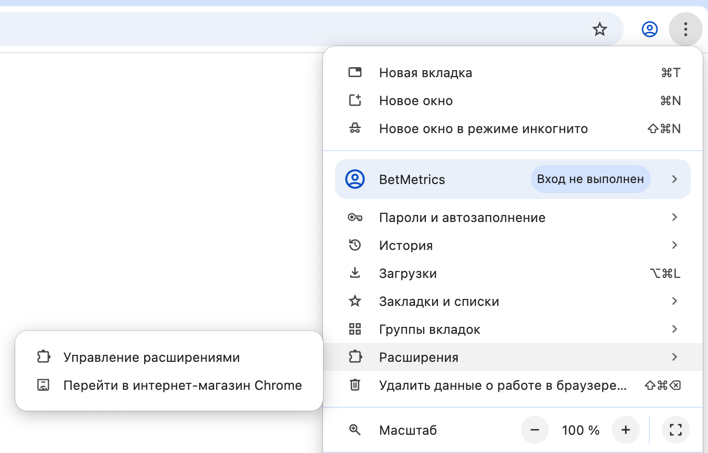Select Удалить данные о работе в браузере
The height and width of the screenshot is (453, 708).
[x=513, y=385]
